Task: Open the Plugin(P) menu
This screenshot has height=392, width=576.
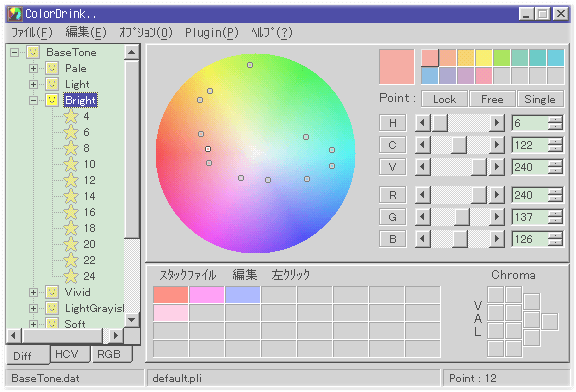Action: [212, 33]
